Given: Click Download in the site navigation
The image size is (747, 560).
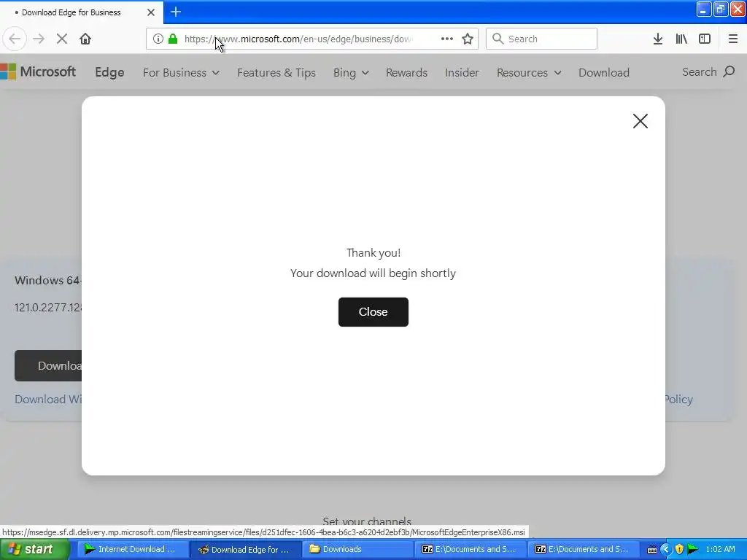Looking at the screenshot, I should coord(603,72).
